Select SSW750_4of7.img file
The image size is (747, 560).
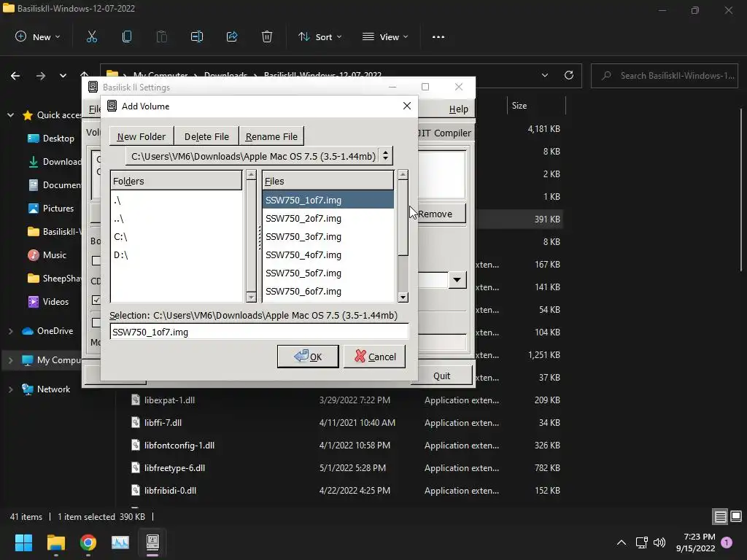[328, 254]
